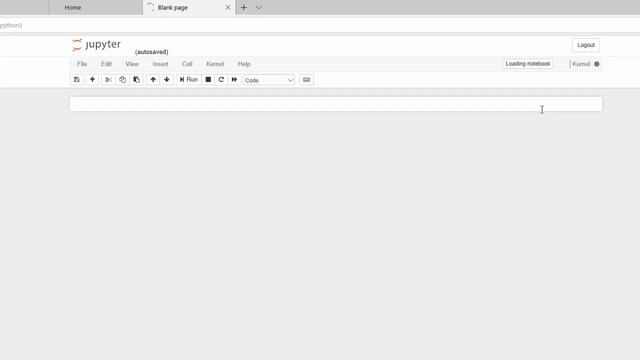Open the Cell menu
This screenshot has width=640, height=360.
click(187, 64)
